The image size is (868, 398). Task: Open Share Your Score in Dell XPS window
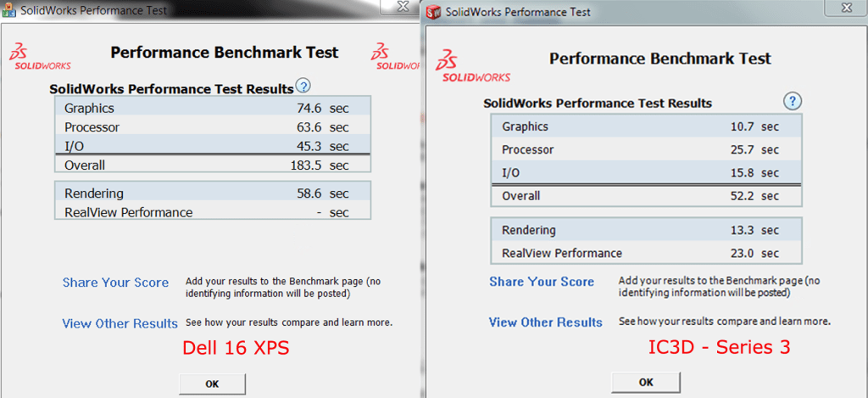[115, 283]
